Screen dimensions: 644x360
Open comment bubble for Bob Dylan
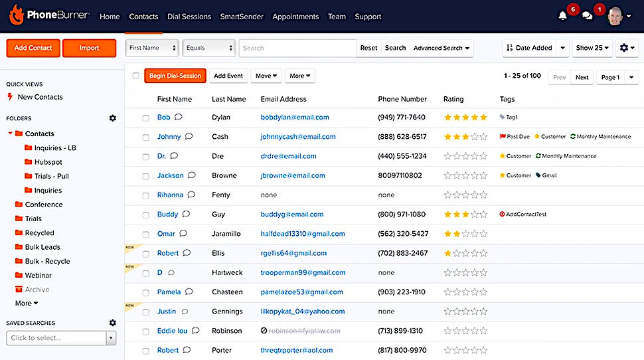pyautogui.click(x=178, y=117)
